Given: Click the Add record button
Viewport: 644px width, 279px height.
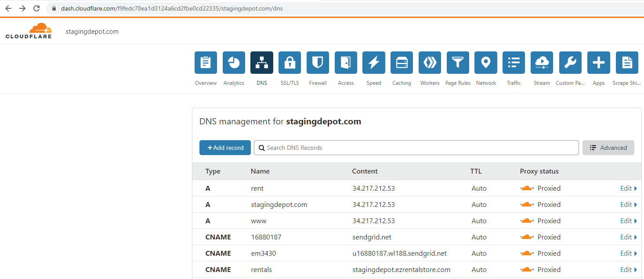Looking at the screenshot, I should (225, 148).
